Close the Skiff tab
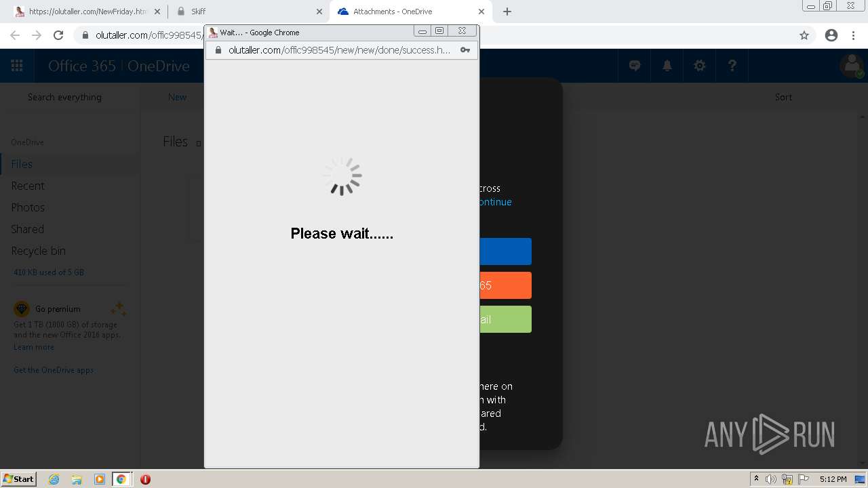Image resolution: width=868 pixels, height=488 pixels. [319, 12]
